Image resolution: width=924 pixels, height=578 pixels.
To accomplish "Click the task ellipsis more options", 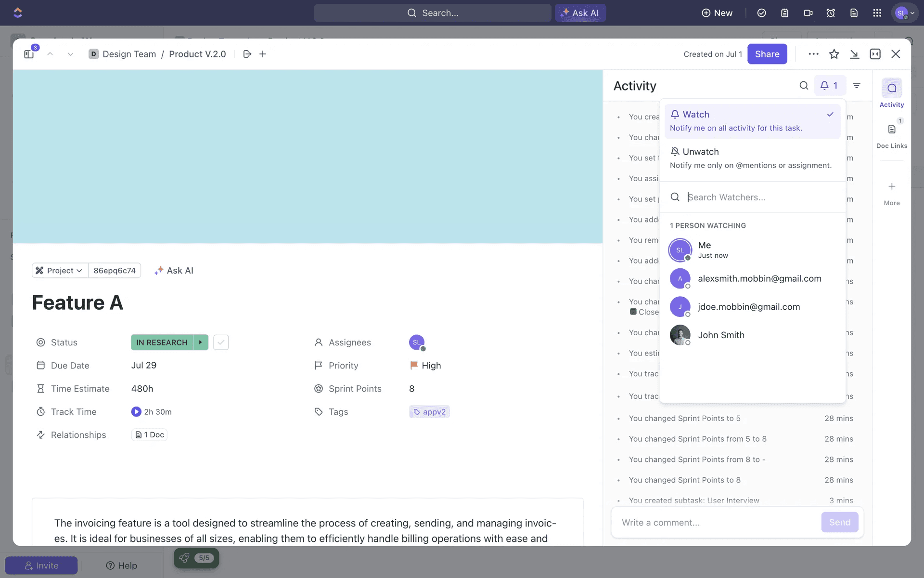I will [x=813, y=54].
